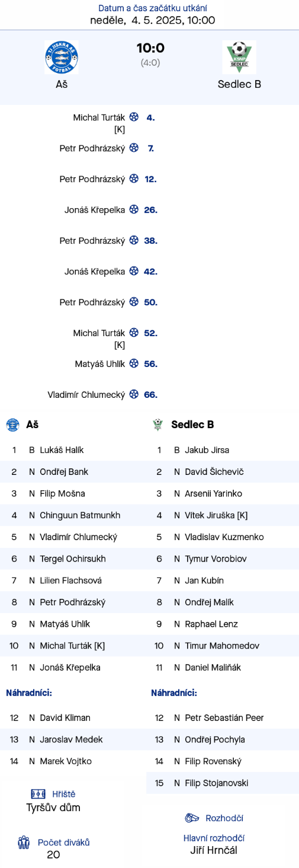Click the 10:0 final score
Image resolution: width=299 pixels, height=868 pixels.
coord(150,48)
